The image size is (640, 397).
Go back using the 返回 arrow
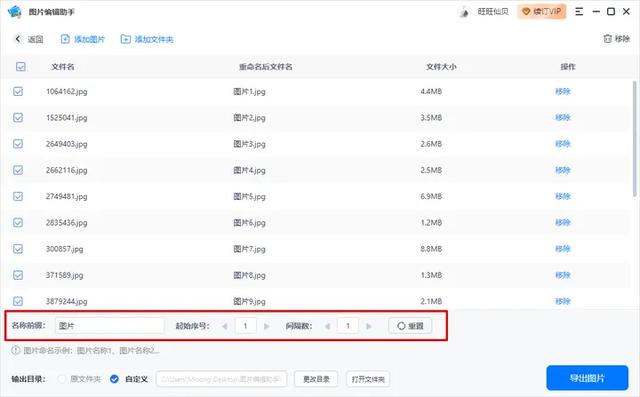18,39
